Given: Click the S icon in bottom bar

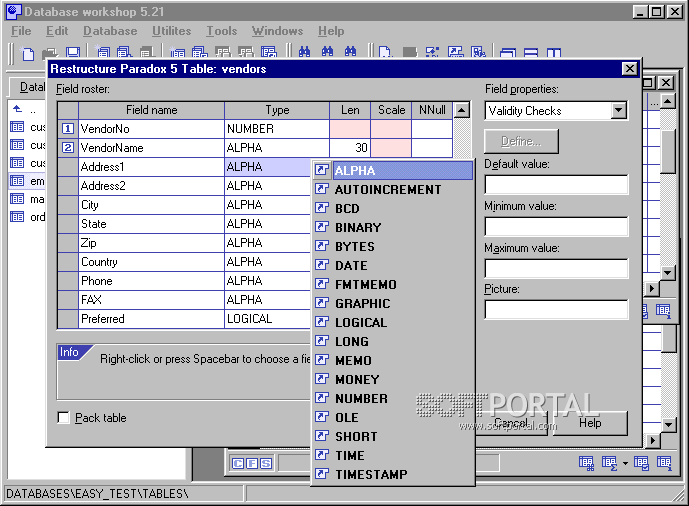Looking at the screenshot, I should point(266,463).
